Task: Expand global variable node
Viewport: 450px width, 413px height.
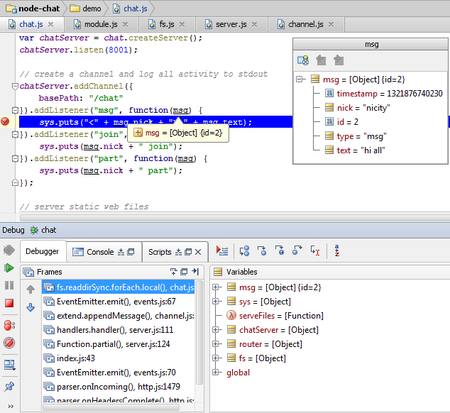Action: click(x=216, y=372)
